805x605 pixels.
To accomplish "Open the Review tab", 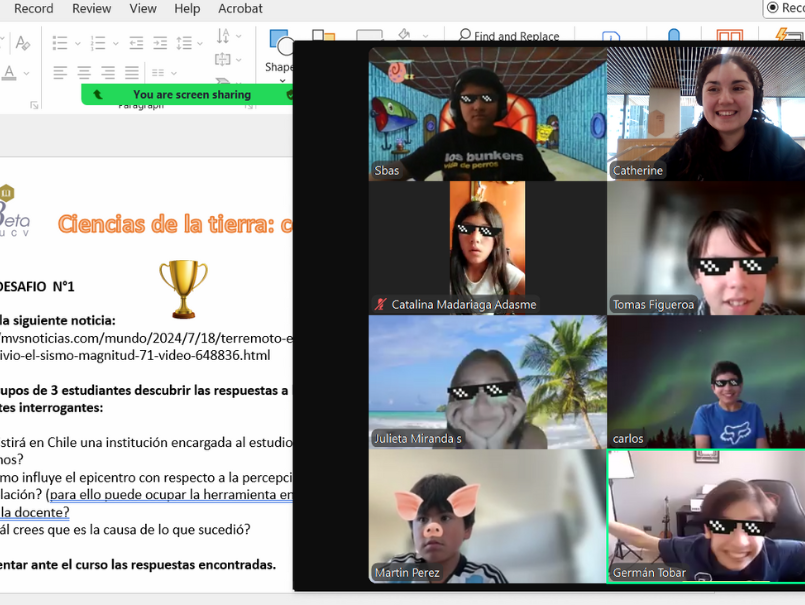I will click(x=92, y=9).
